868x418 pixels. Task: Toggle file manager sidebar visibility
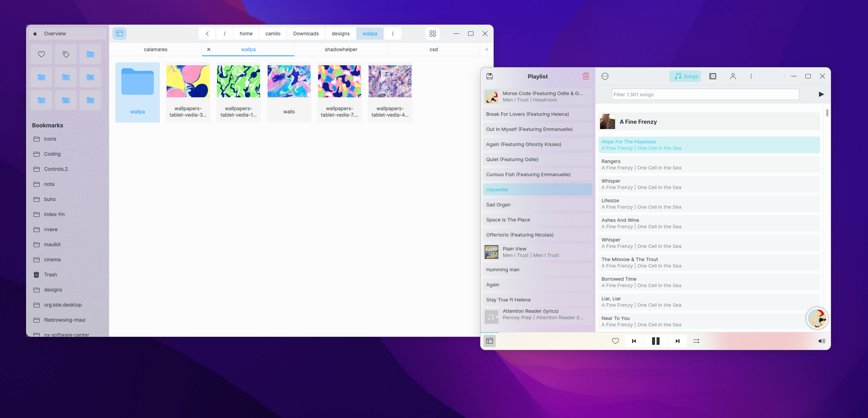tap(119, 34)
